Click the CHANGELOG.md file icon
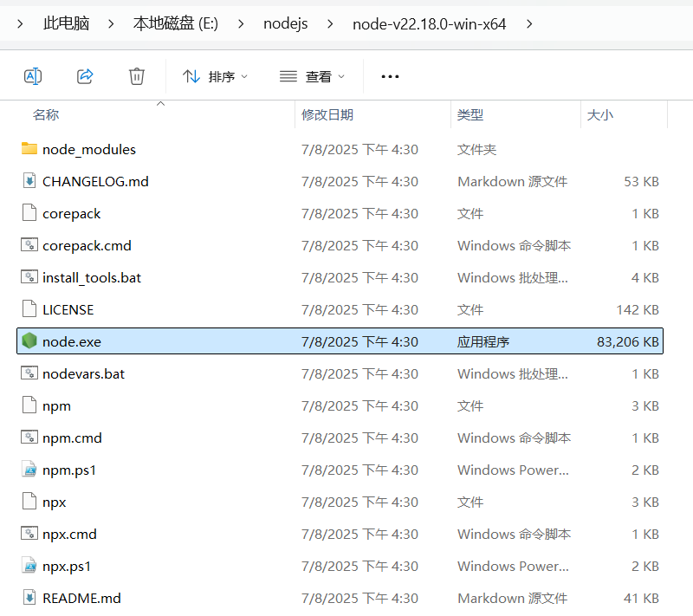 tap(29, 181)
